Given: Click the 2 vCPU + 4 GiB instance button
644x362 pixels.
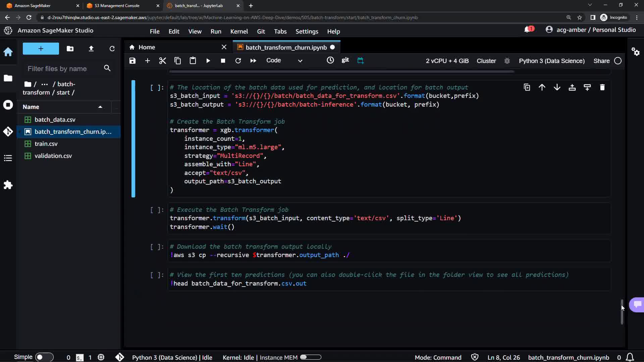Looking at the screenshot, I should [447, 61].
